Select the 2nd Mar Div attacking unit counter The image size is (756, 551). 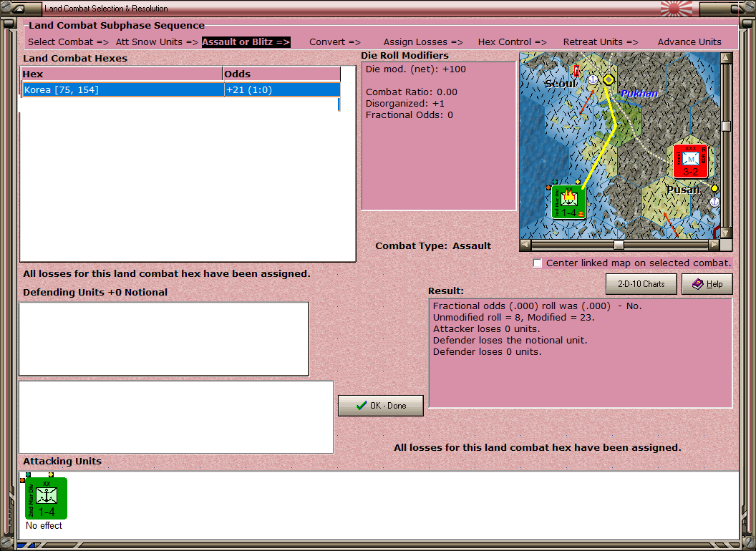[46, 498]
